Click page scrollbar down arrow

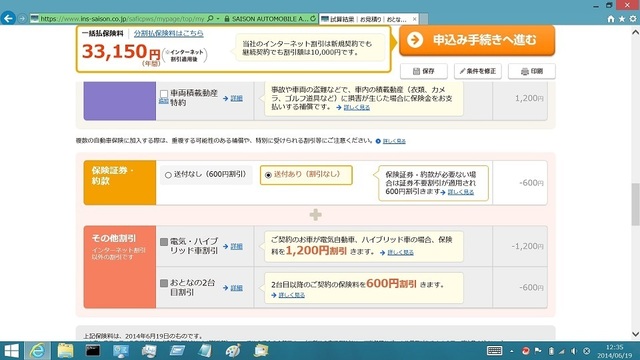[x=636, y=334]
